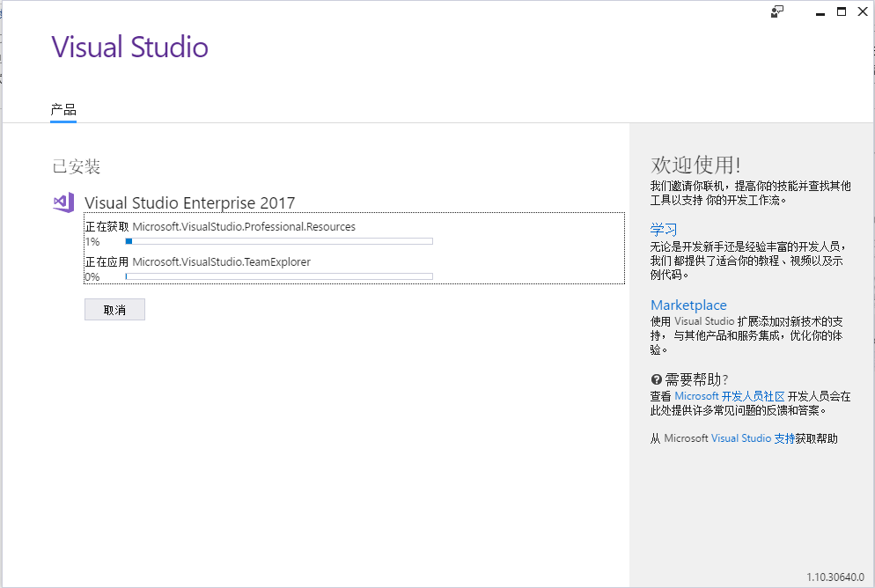Click the 已安装 section header

[x=76, y=166]
